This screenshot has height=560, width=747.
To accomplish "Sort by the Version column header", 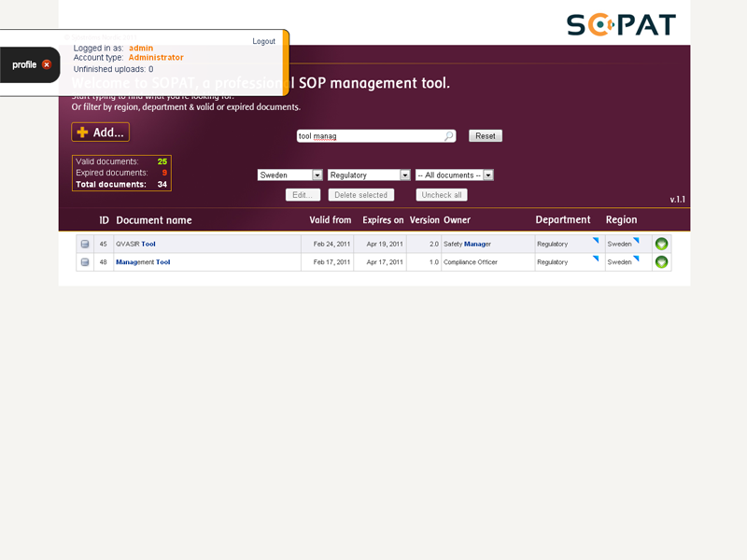I will pos(425,220).
